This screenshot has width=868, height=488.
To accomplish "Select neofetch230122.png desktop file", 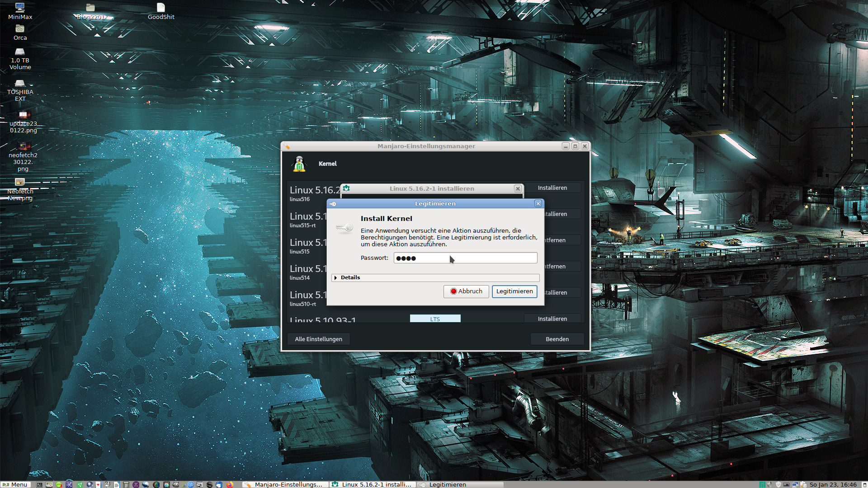I will click(x=23, y=157).
